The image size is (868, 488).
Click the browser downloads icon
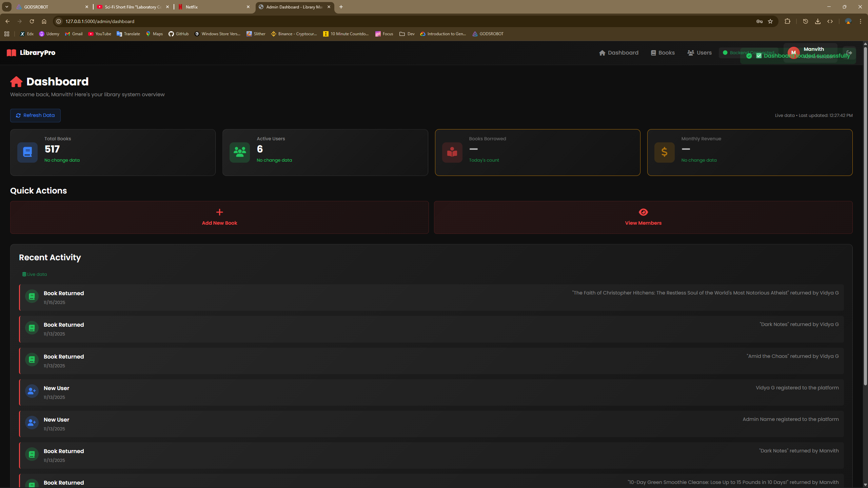(818, 21)
